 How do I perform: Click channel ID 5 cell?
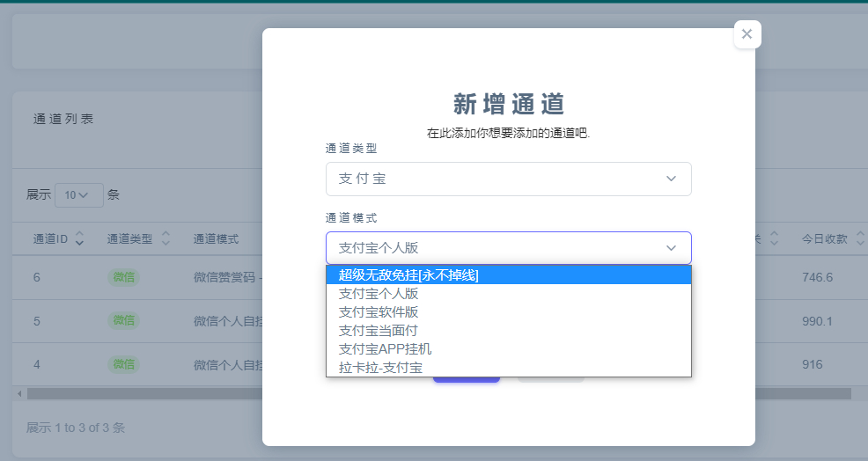point(37,321)
